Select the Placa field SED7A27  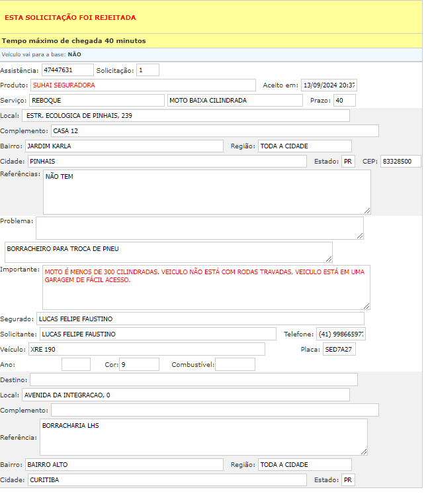click(339, 350)
